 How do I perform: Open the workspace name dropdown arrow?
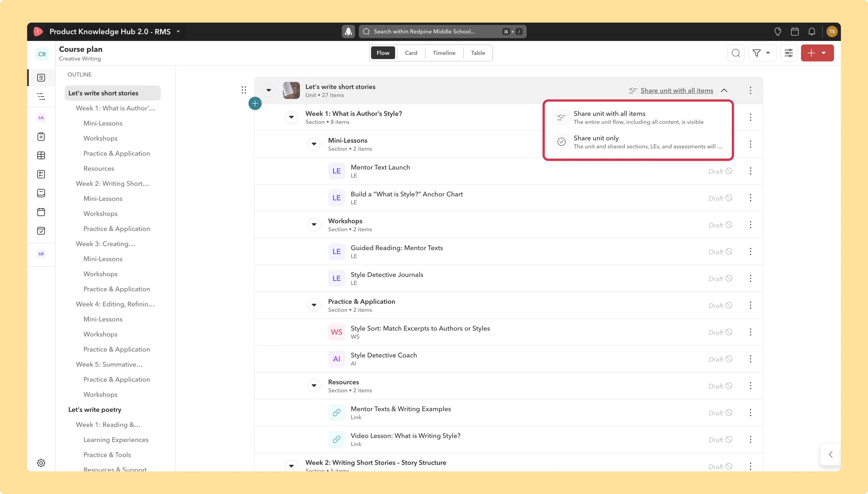[178, 32]
